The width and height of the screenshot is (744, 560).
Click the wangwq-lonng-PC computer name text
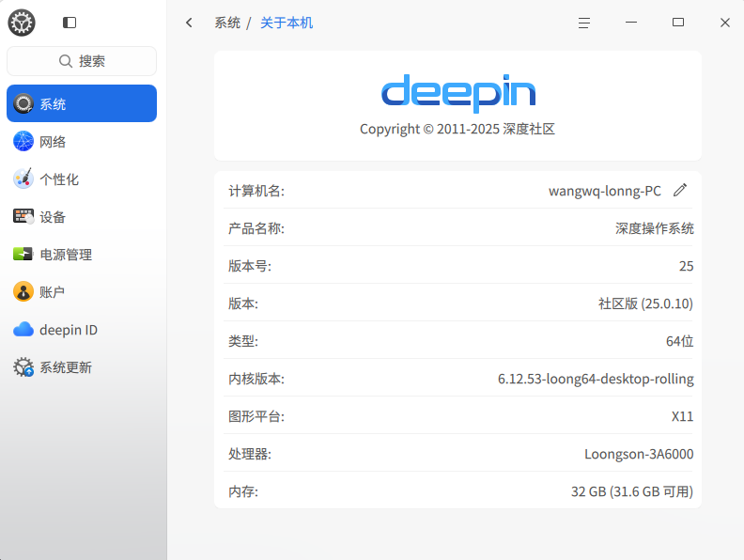[x=605, y=191]
